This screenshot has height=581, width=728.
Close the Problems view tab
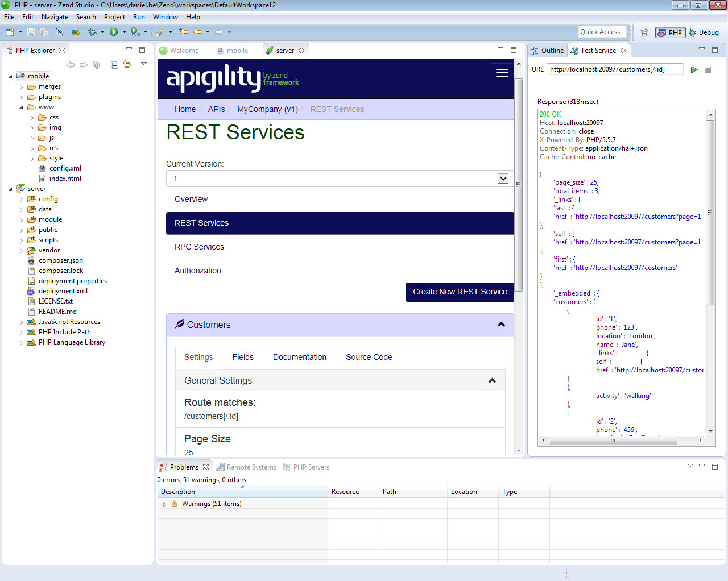(x=206, y=467)
